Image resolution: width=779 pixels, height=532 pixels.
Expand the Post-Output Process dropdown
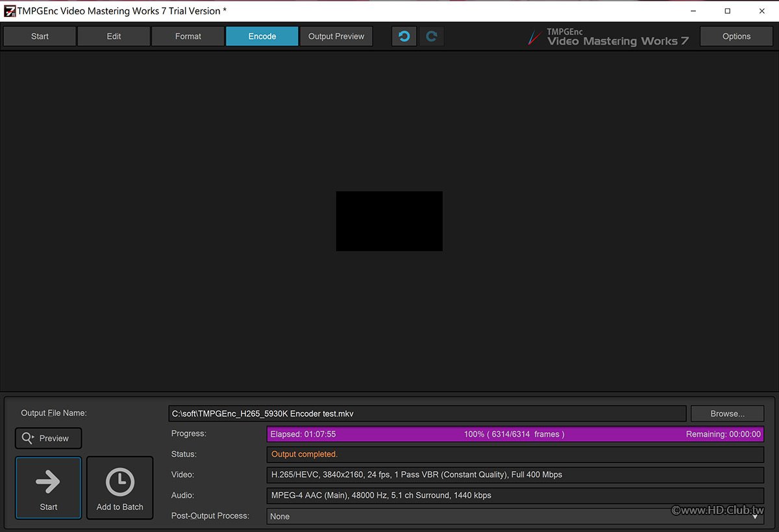tap(515, 516)
